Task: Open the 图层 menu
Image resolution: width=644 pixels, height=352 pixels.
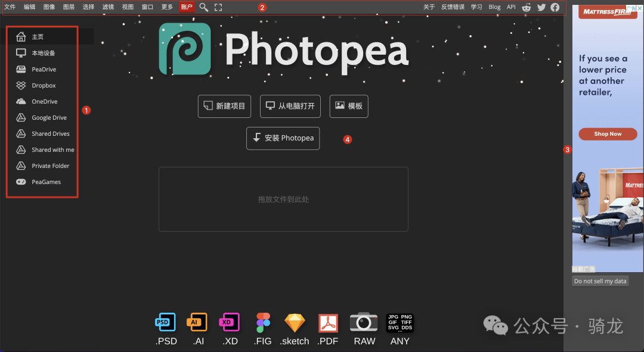Action: 69,7
